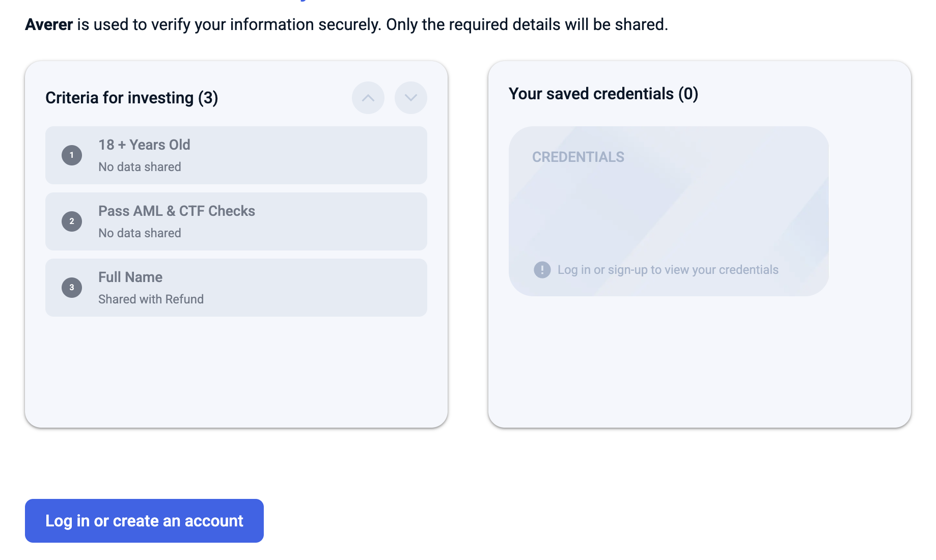Click the exclamation info icon in the credentials card
Viewport: 936px width, 560px height.
[x=542, y=270]
